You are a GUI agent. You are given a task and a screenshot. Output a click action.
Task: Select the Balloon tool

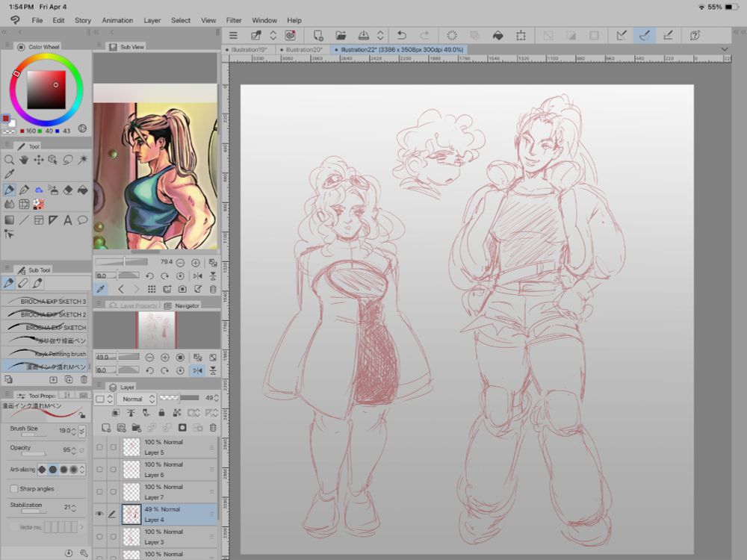pyautogui.click(x=83, y=220)
